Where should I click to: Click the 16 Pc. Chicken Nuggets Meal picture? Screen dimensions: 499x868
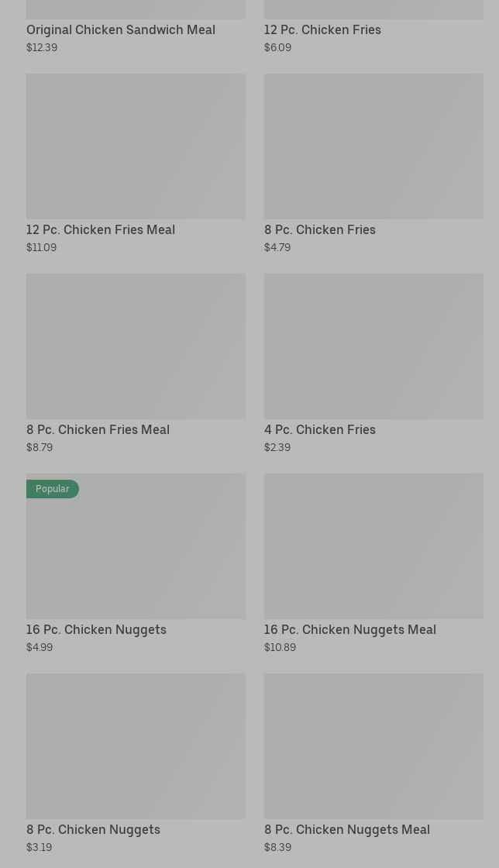[x=373, y=546]
